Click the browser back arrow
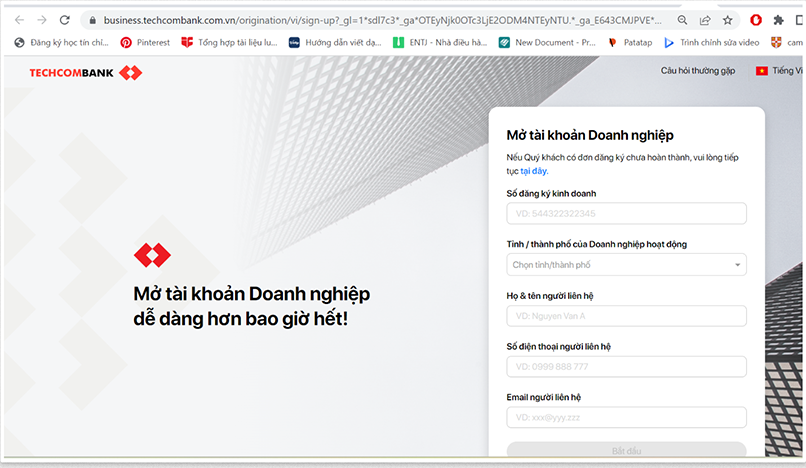806x468 pixels. pos(20,20)
